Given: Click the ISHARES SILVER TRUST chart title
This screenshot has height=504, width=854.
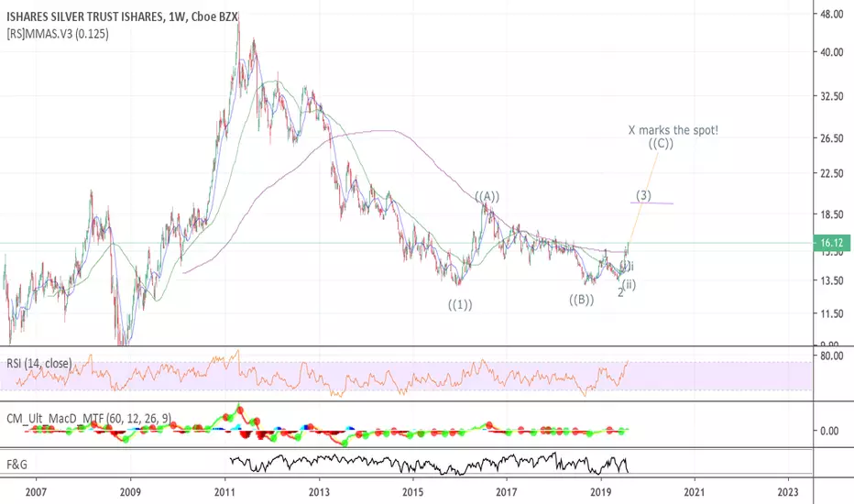Looking at the screenshot, I should click(x=123, y=17).
